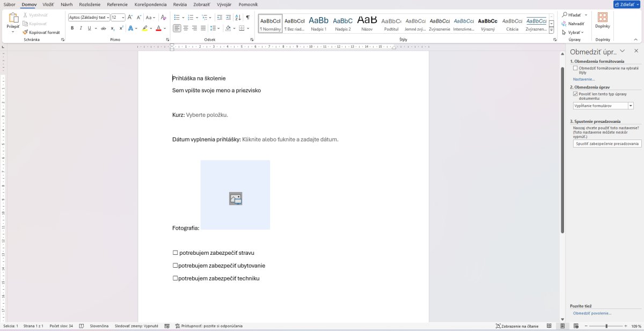The width and height of the screenshot is (644, 331).
Task: Open Nastavenie... link
Action: click(x=583, y=79)
